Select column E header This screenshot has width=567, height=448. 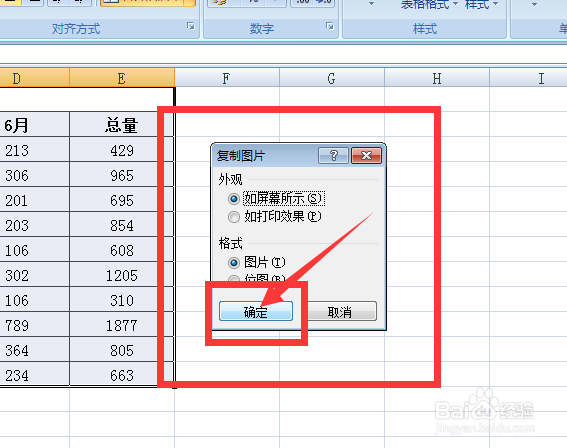point(122,78)
